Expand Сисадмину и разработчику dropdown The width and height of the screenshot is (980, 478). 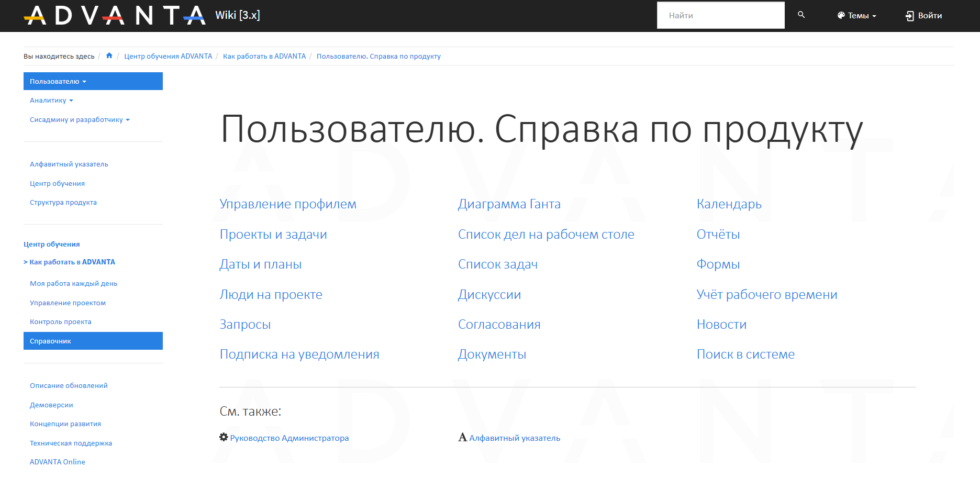coord(80,120)
